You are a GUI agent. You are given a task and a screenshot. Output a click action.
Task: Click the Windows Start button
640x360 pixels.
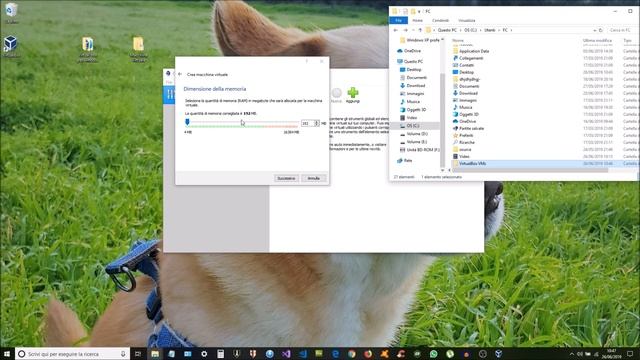pos(7,354)
